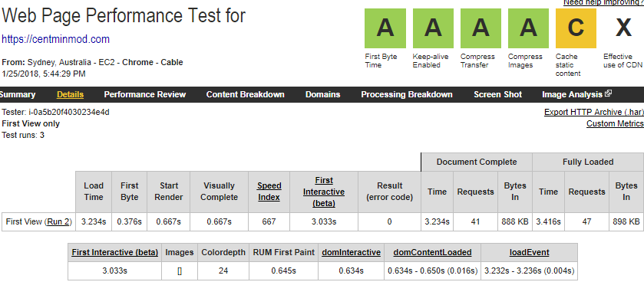Switch to Performance Review tab
Image resolution: width=644 pixels, height=282 pixels.
144,95
